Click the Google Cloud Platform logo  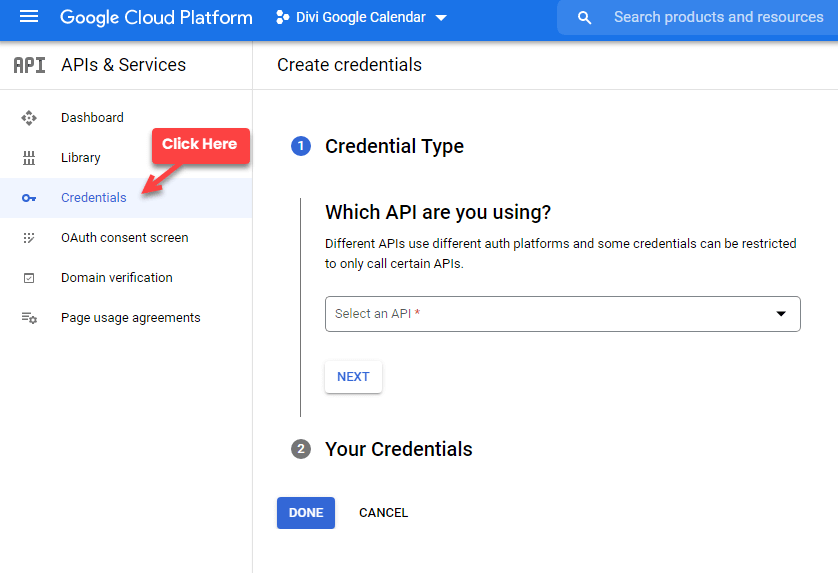click(156, 17)
